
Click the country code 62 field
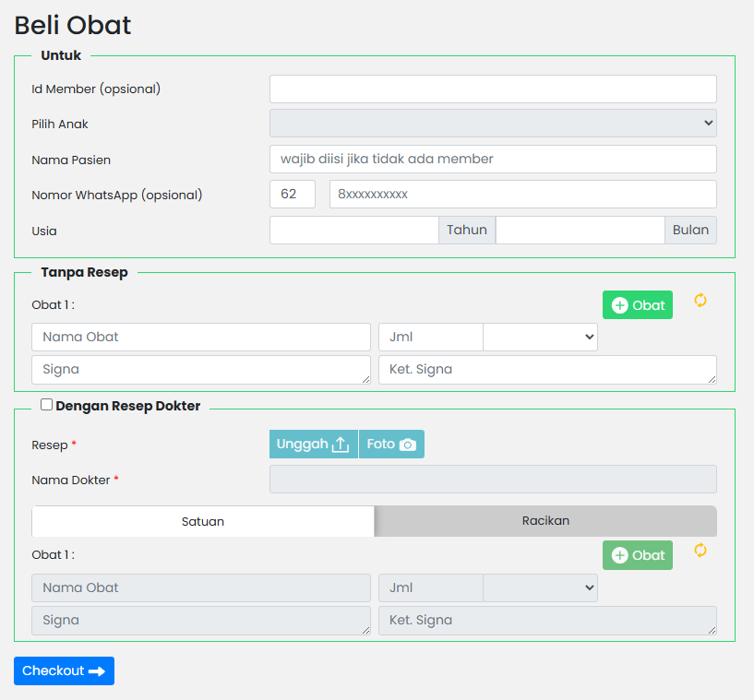pyautogui.click(x=293, y=195)
